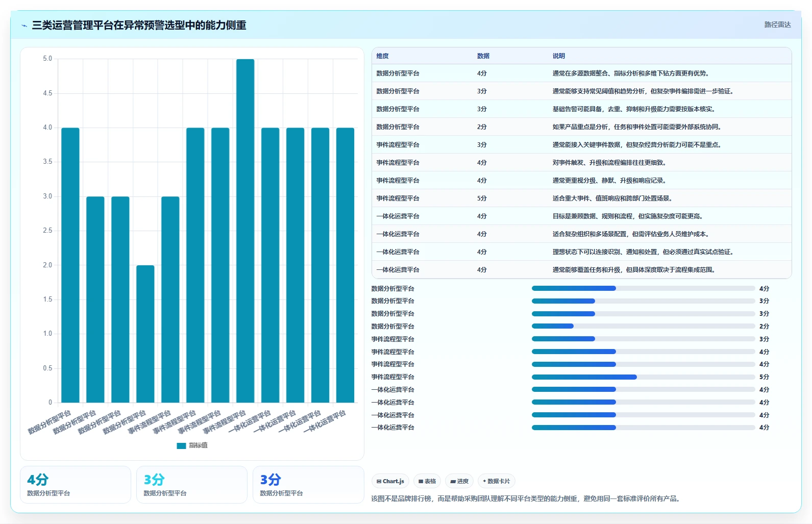Click the row 理想状态下可以连接识别、通知和处置
Viewport: 812px width, 524px height.
click(x=582, y=252)
